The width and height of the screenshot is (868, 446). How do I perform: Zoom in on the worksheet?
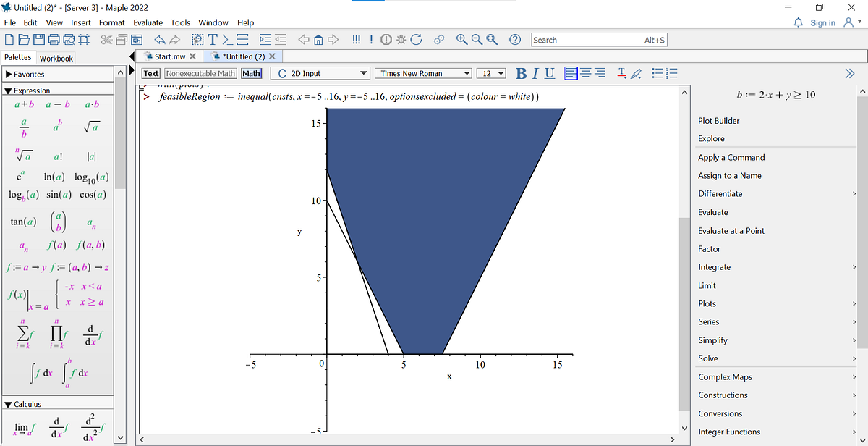click(462, 40)
